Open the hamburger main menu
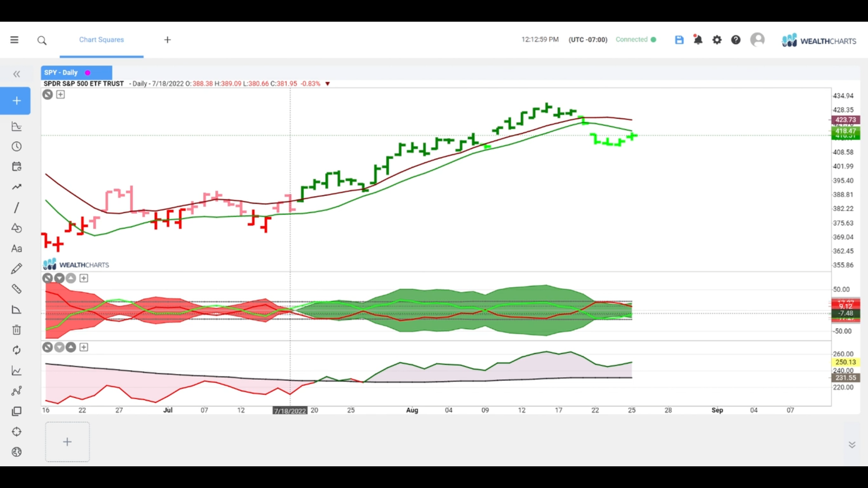The height and width of the screenshot is (488, 868). pyautogui.click(x=14, y=40)
